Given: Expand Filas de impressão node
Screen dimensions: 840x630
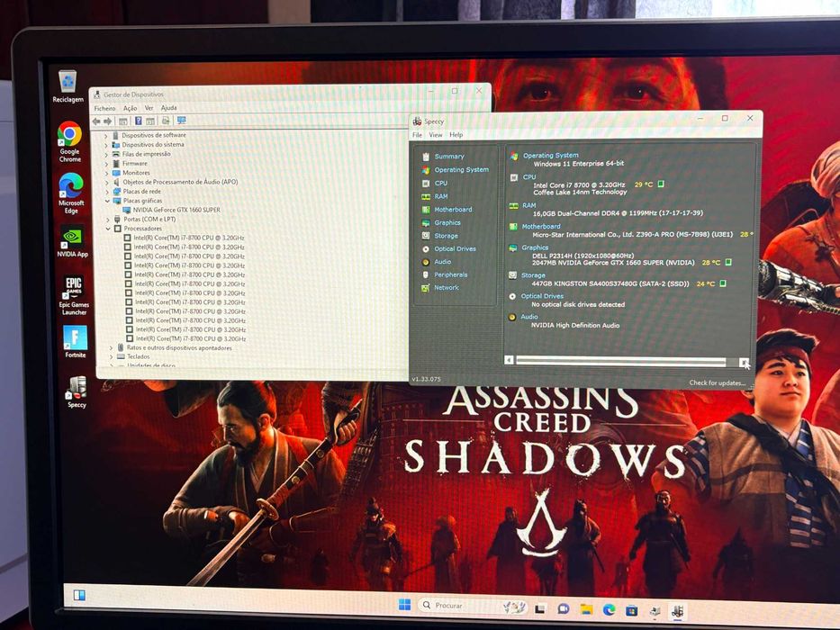Looking at the screenshot, I should click(x=106, y=155).
